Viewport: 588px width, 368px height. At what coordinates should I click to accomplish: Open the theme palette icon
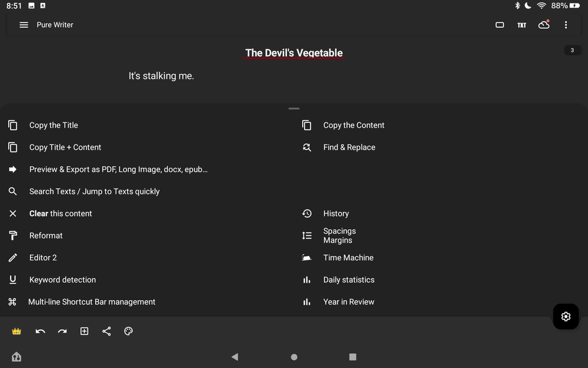pos(129,331)
